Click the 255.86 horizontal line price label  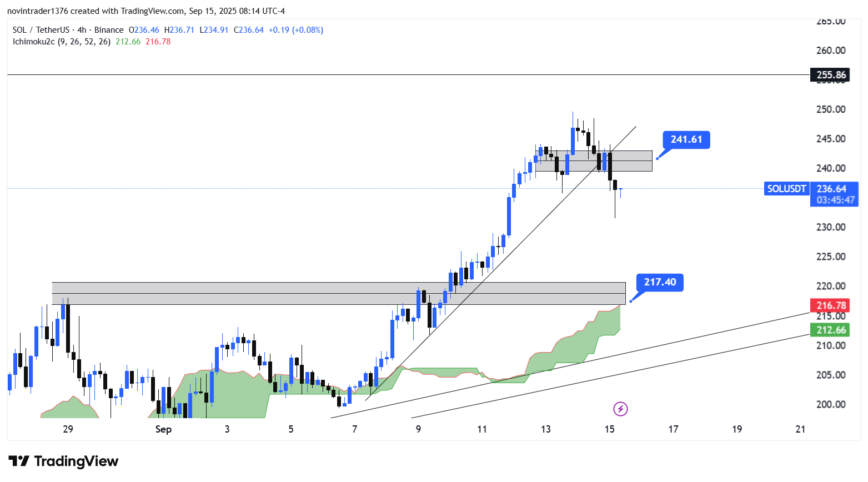(830, 75)
